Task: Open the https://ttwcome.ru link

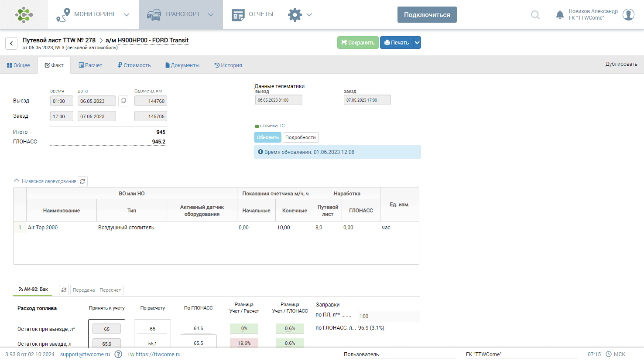Action: point(158,354)
